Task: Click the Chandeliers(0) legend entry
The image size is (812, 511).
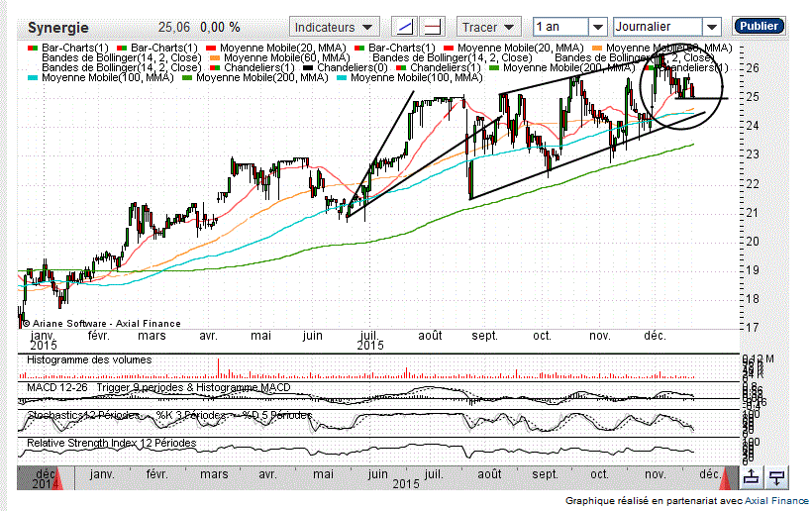Action: coord(346,67)
